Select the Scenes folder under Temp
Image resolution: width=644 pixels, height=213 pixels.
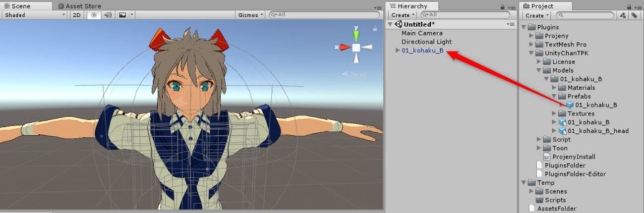[x=556, y=191]
